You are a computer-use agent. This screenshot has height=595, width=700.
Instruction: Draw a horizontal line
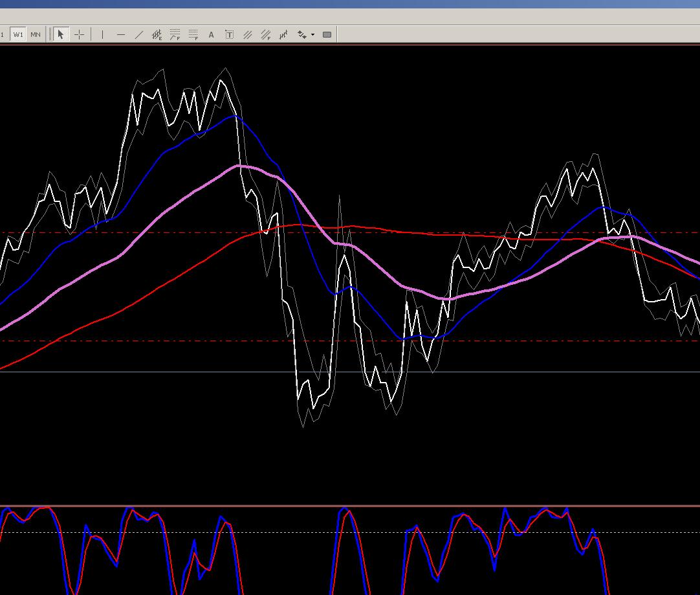pyautogui.click(x=120, y=34)
